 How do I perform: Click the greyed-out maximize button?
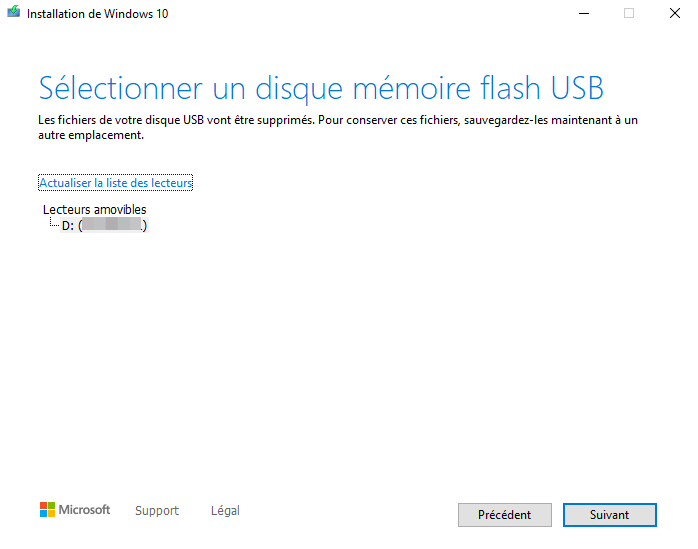click(629, 13)
